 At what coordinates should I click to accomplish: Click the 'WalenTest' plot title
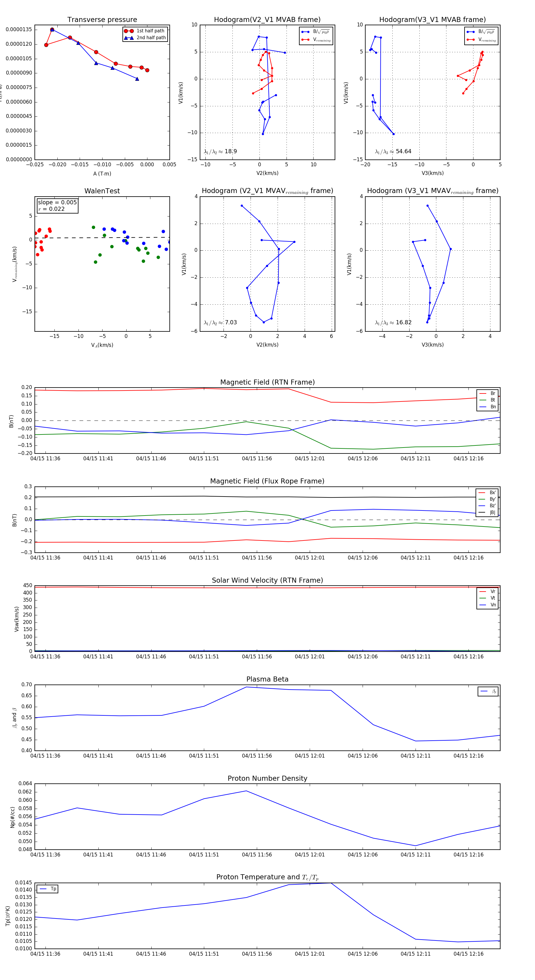tap(102, 191)
